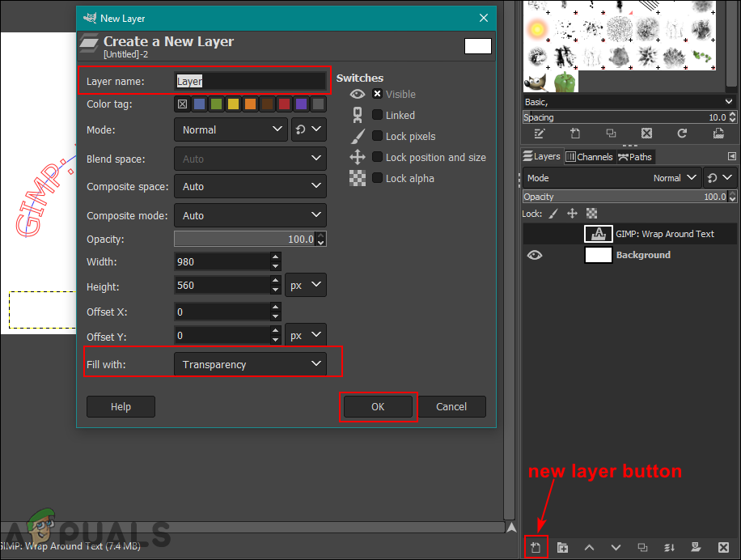741x560 pixels.
Task: Select the Background layer row
Action: click(629, 255)
